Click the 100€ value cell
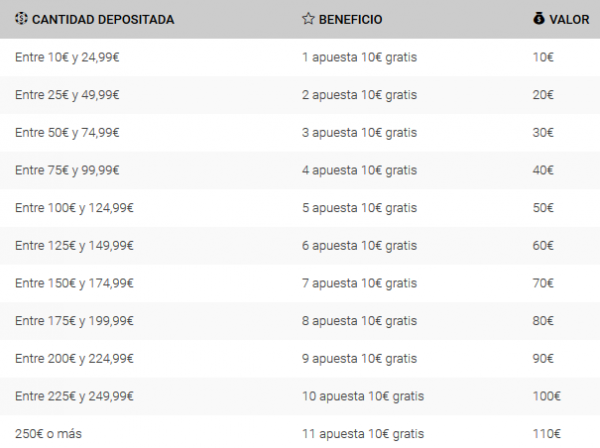 point(546,396)
